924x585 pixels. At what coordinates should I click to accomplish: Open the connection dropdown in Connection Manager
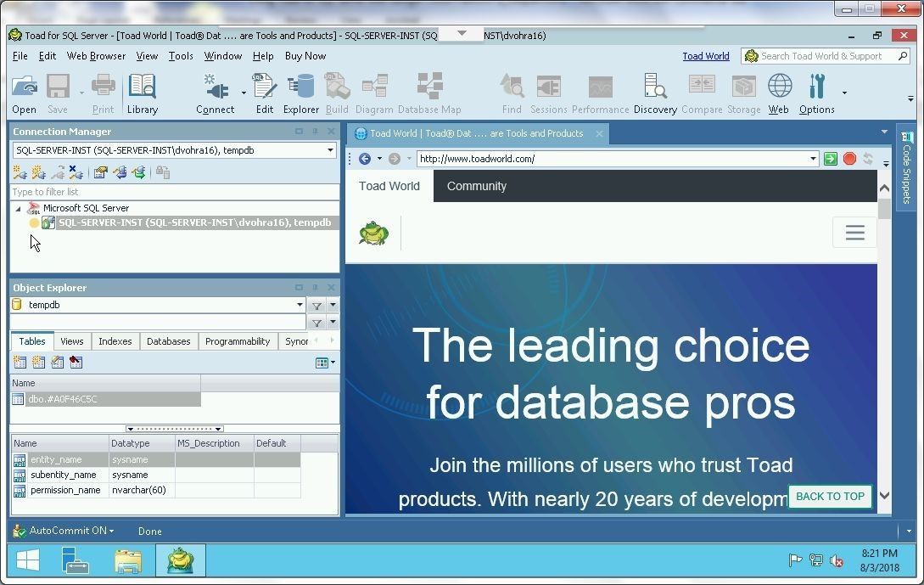tap(330, 150)
